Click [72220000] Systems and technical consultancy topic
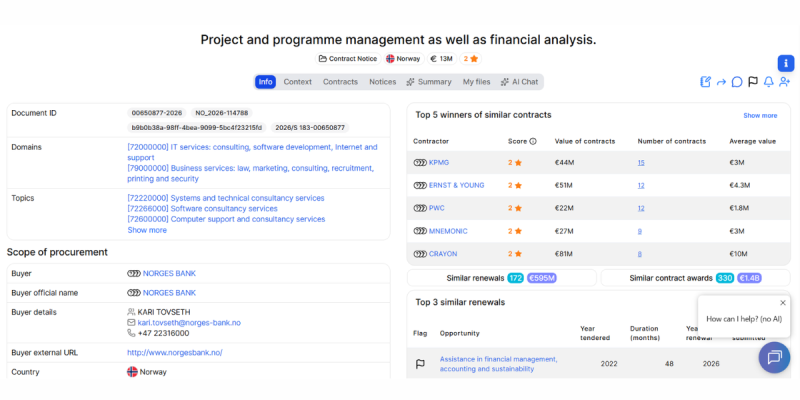Screen dimensions: 800x400 coord(226,198)
